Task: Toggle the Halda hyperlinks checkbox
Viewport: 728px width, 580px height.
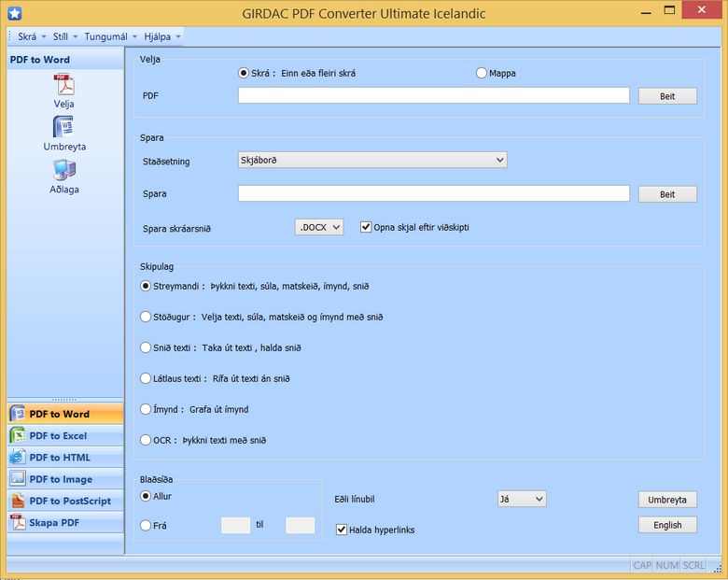Action: tap(342, 530)
